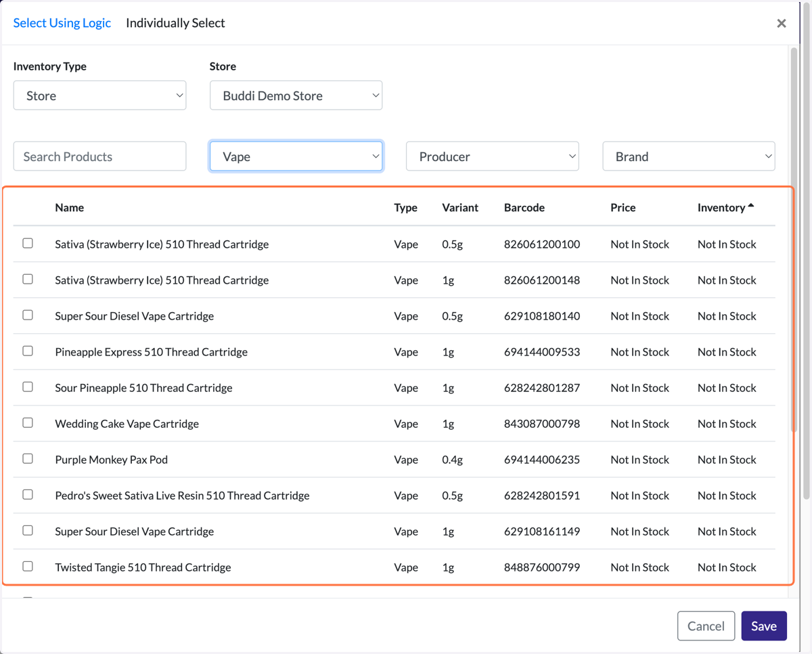Click barcode 694144009533
The width and height of the screenshot is (812, 654).
pyautogui.click(x=542, y=352)
